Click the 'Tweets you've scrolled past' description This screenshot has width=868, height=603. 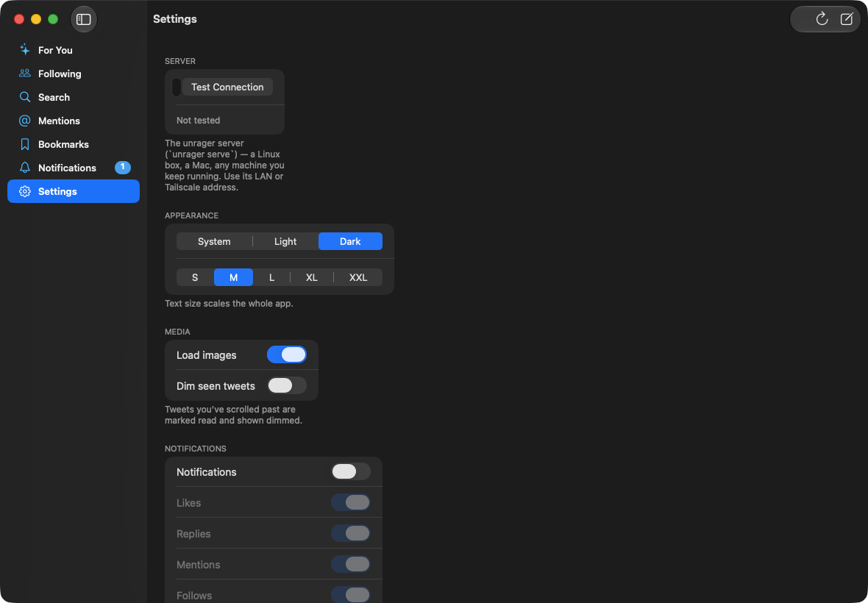point(234,415)
